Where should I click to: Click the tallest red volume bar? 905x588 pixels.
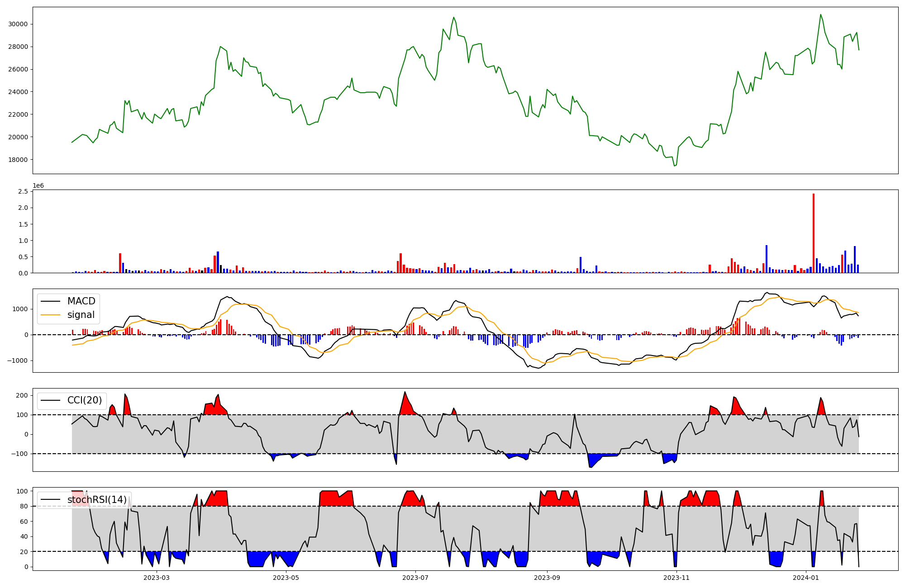pos(814,233)
